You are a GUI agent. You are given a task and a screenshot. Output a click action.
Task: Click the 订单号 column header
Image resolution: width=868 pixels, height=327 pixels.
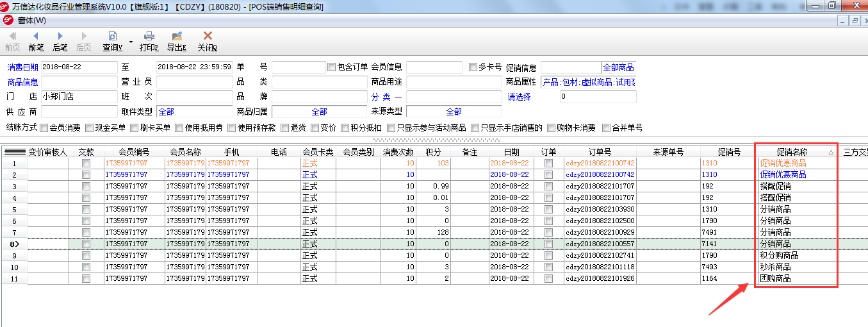coord(600,152)
